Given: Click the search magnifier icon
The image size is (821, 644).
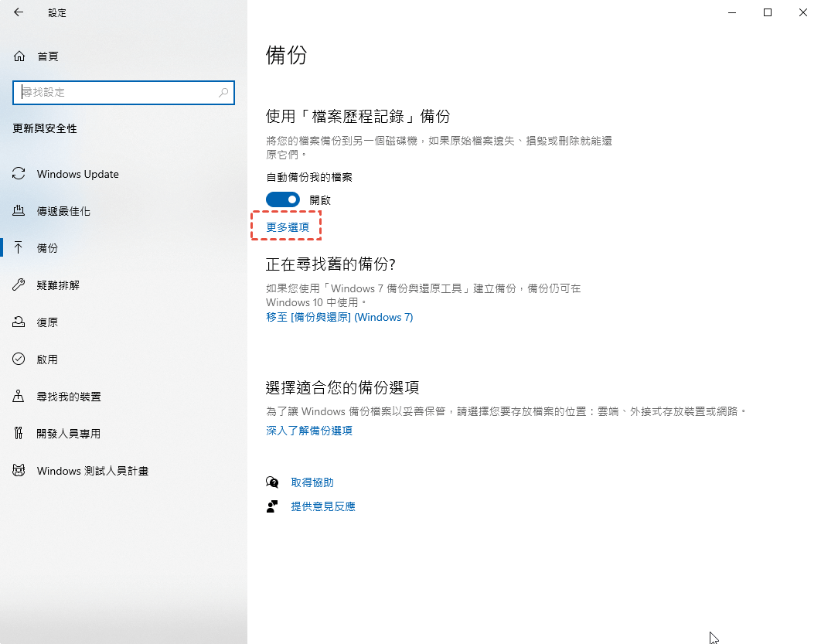Looking at the screenshot, I should pyautogui.click(x=223, y=92).
